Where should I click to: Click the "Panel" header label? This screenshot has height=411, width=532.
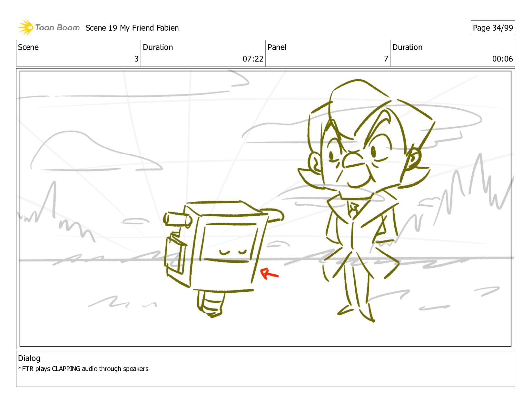(277, 47)
